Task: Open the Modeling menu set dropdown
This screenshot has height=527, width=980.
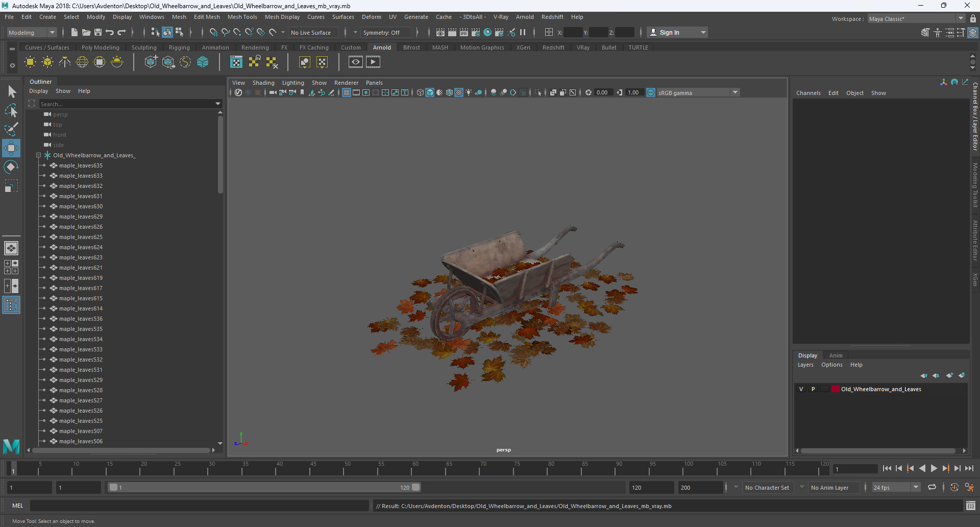Action: (x=32, y=32)
